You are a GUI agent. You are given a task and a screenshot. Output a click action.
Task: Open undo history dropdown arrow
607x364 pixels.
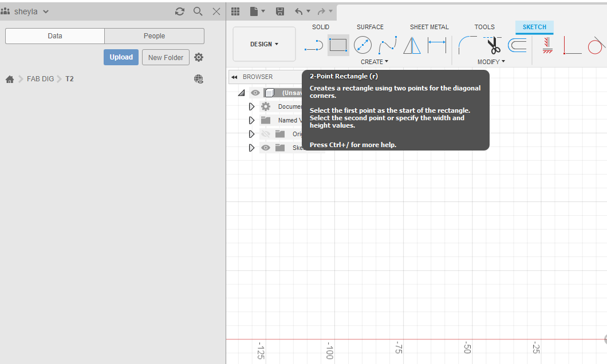[309, 11]
